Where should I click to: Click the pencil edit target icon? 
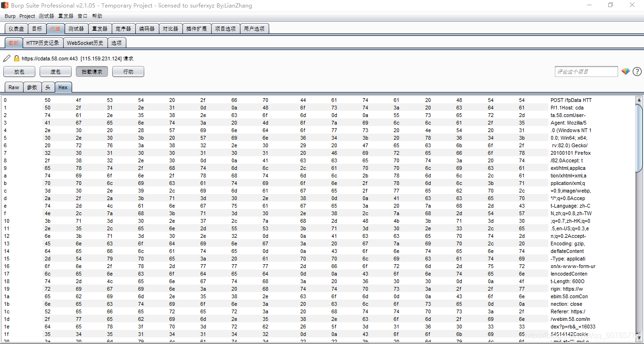(x=7, y=59)
